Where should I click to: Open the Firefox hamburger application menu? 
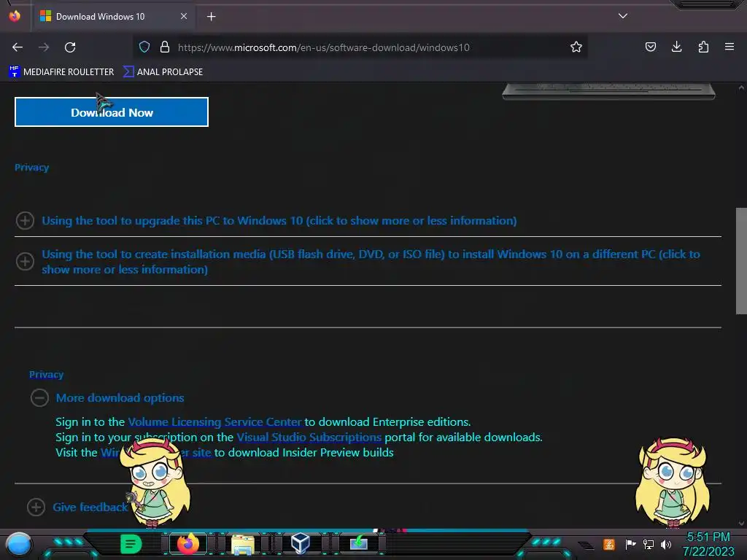pos(729,47)
